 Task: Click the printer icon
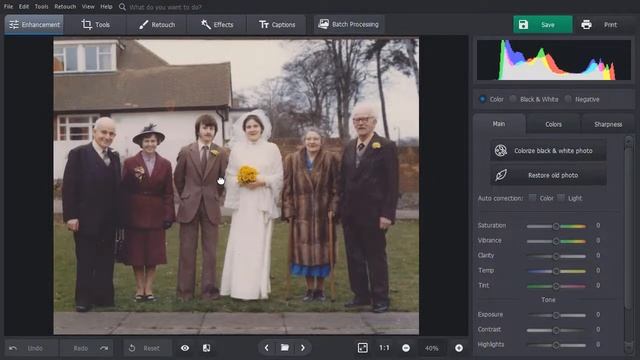[586, 24]
